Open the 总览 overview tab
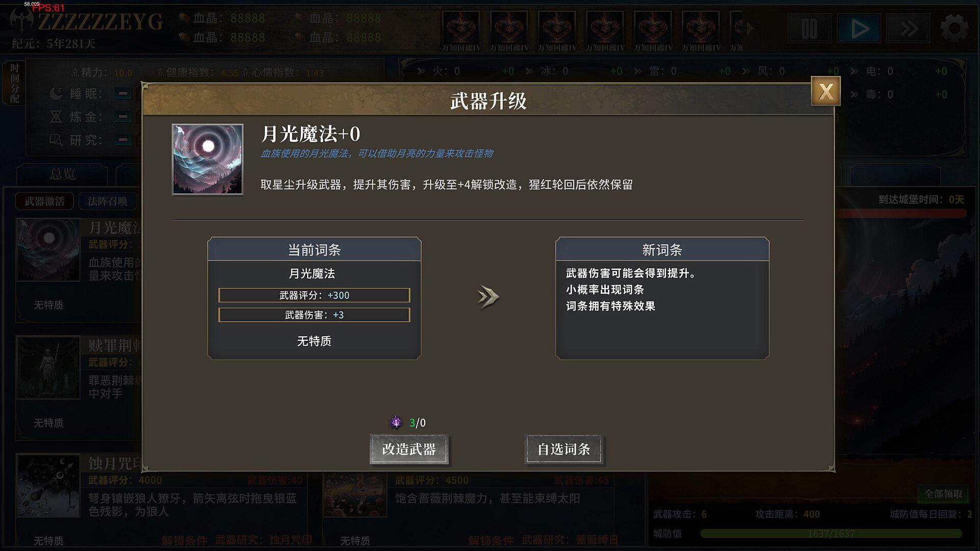 coord(62,174)
